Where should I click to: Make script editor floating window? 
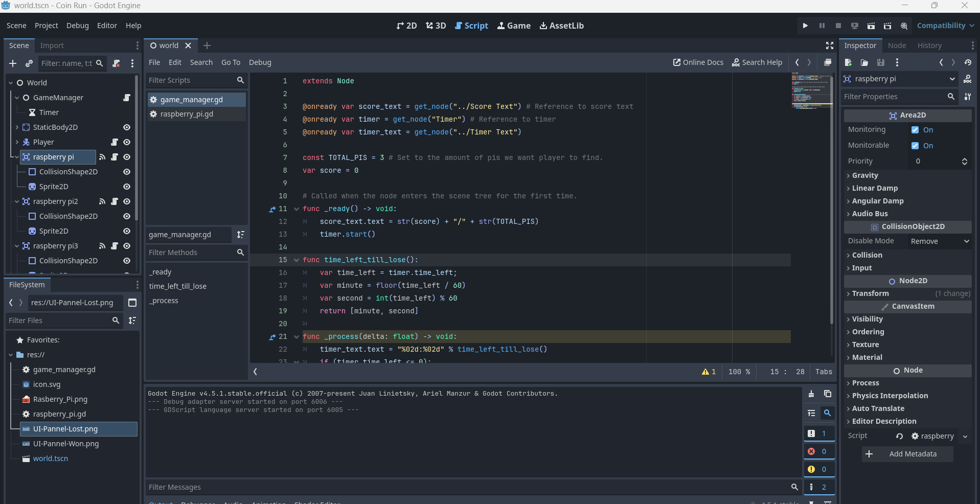(x=828, y=62)
